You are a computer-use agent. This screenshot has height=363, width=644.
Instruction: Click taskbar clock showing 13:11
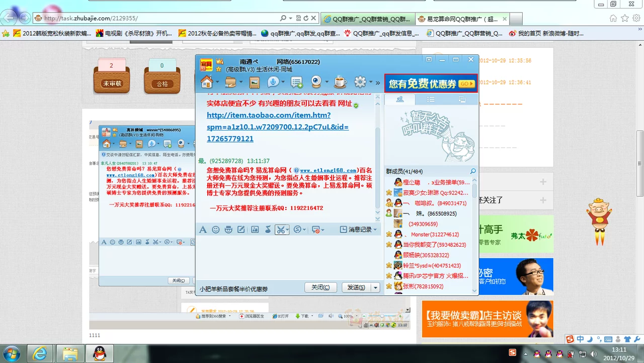tap(619, 353)
